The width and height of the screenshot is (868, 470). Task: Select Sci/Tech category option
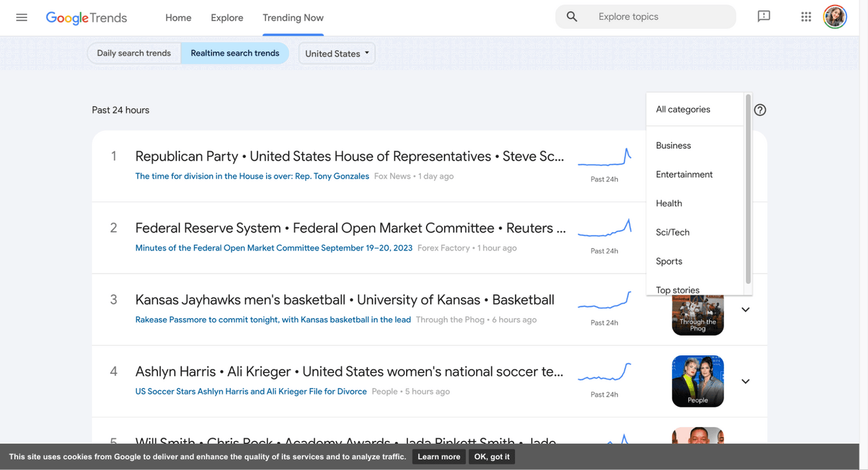[x=673, y=232]
